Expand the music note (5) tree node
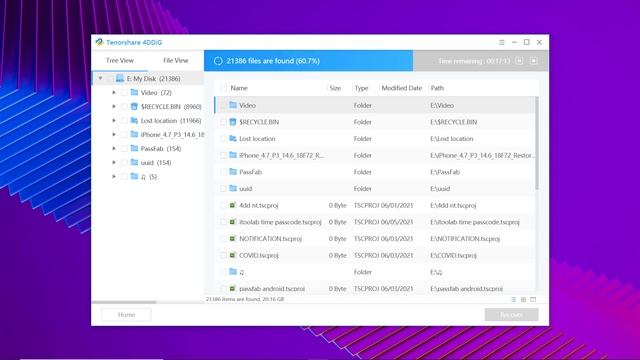Screen dimensions: 640x360 point(114,176)
